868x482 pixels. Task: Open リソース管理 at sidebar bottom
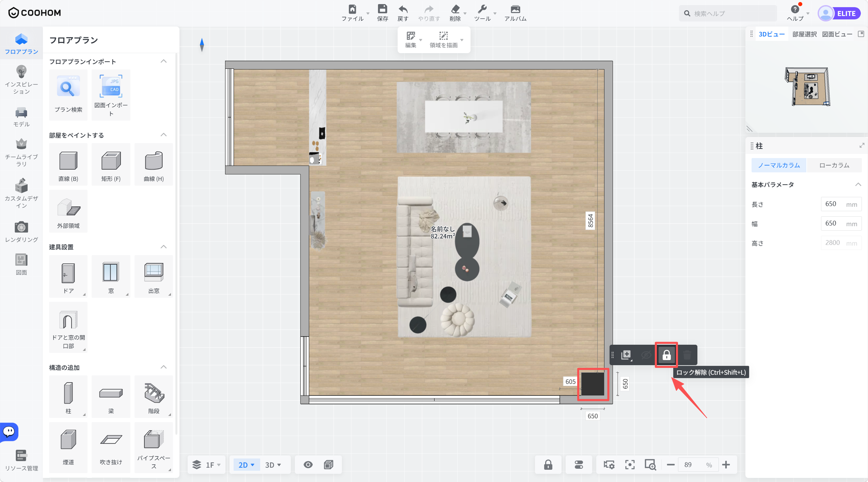click(21, 461)
